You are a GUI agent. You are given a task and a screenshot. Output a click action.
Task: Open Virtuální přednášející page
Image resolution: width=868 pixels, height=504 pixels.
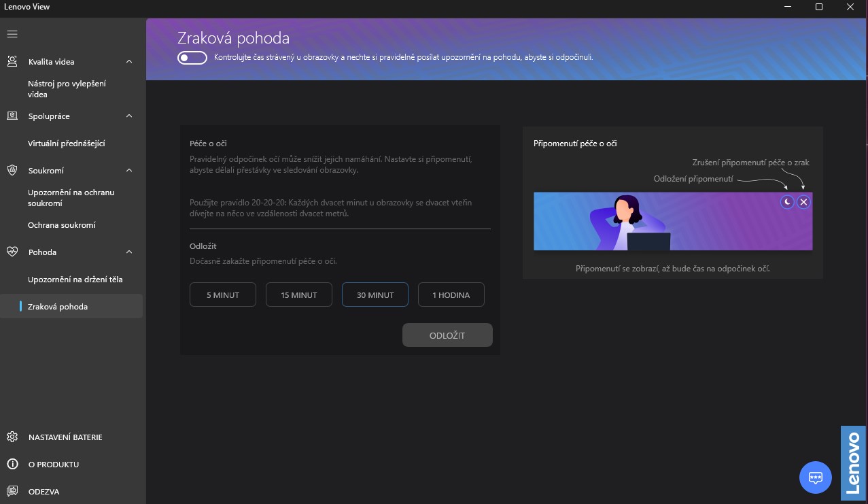coord(67,144)
